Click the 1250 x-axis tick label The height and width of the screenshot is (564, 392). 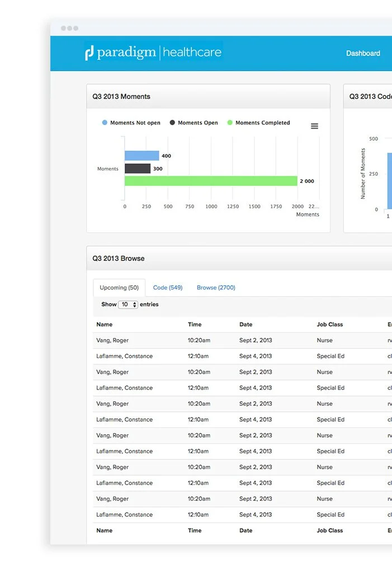[233, 206]
